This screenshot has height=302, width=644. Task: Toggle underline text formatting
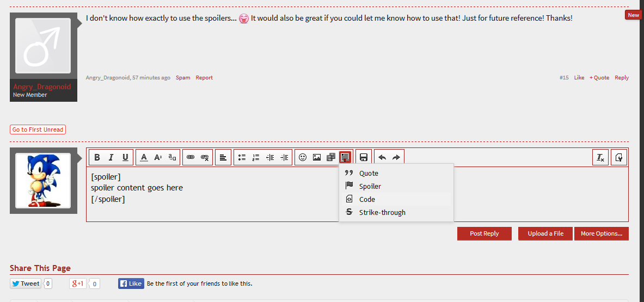[x=125, y=157]
